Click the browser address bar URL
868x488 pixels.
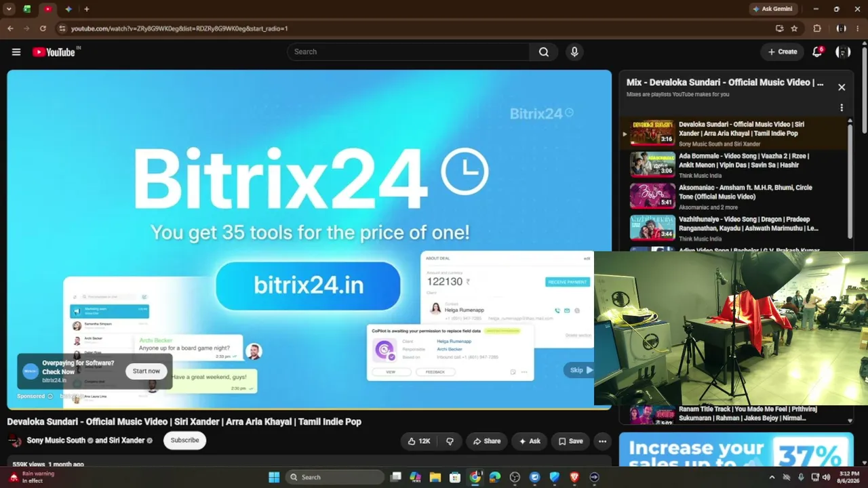click(x=180, y=28)
